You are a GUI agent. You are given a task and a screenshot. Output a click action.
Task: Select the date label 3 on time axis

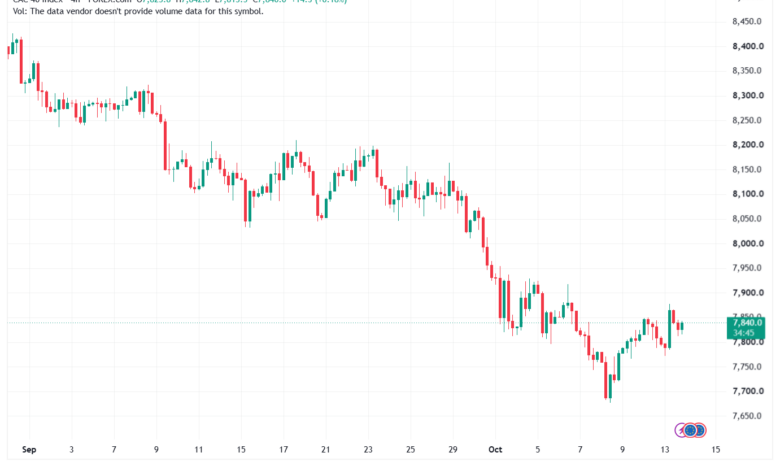(x=71, y=450)
